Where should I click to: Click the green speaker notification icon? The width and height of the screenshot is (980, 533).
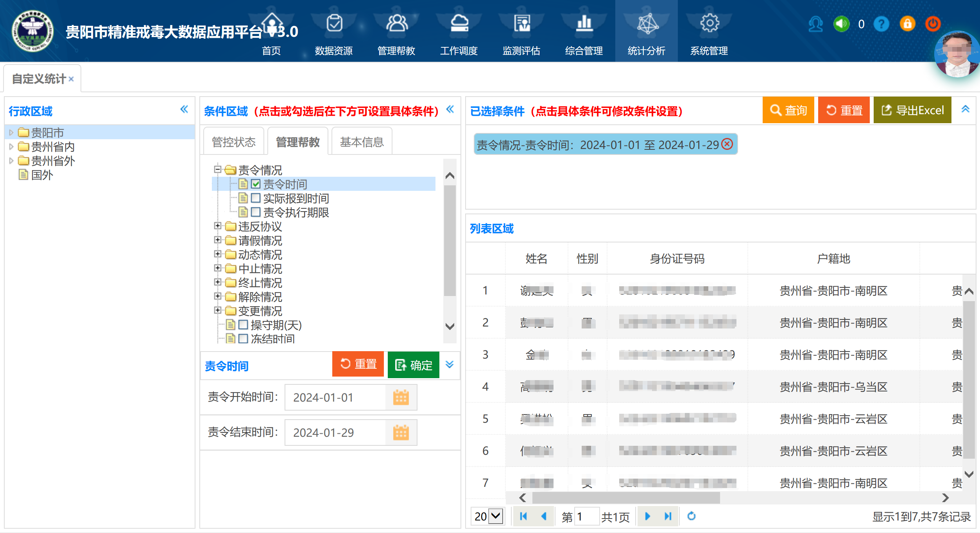841,24
